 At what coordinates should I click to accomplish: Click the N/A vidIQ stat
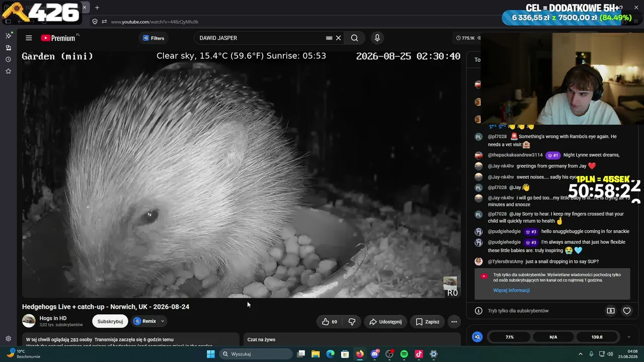tap(553, 337)
